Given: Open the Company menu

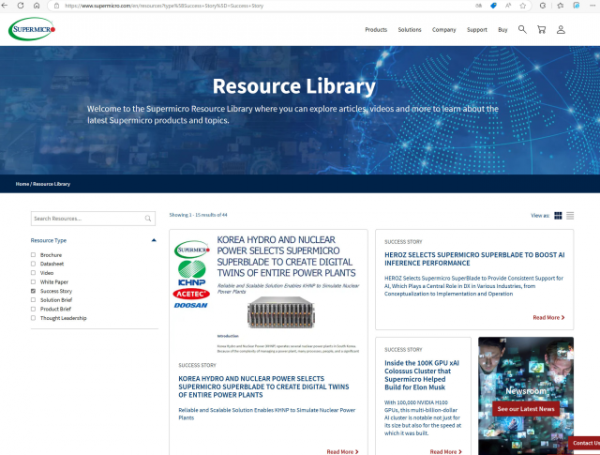Looking at the screenshot, I should click(444, 29).
